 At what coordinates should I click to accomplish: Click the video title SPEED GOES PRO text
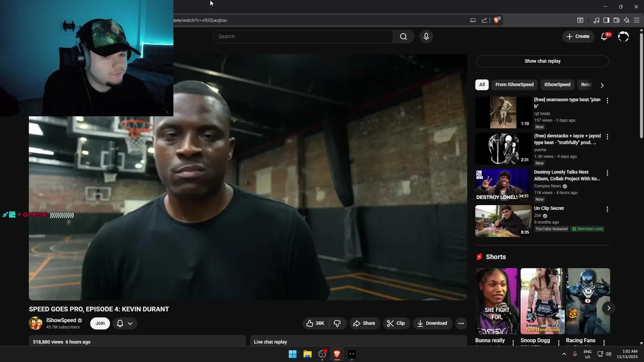click(99, 309)
